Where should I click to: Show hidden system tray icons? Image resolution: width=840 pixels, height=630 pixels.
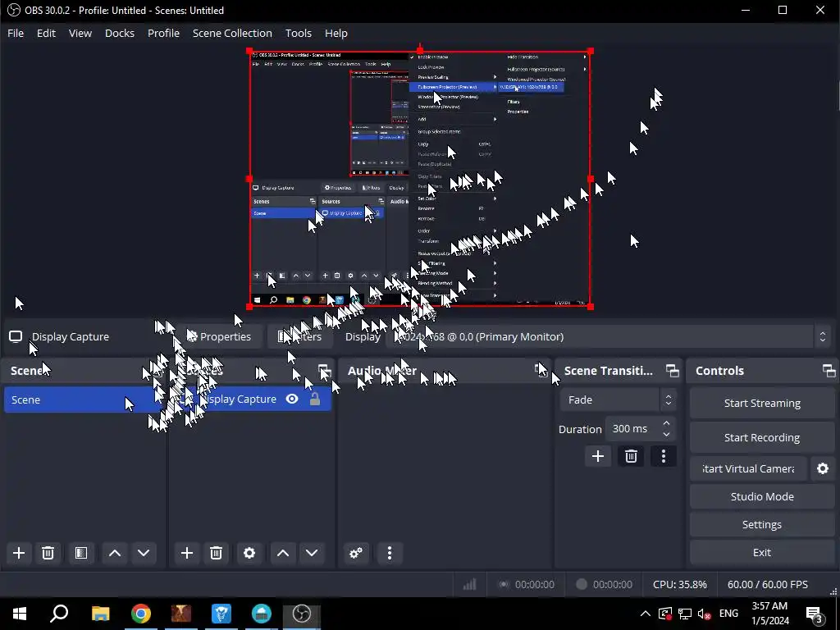(646, 614)
